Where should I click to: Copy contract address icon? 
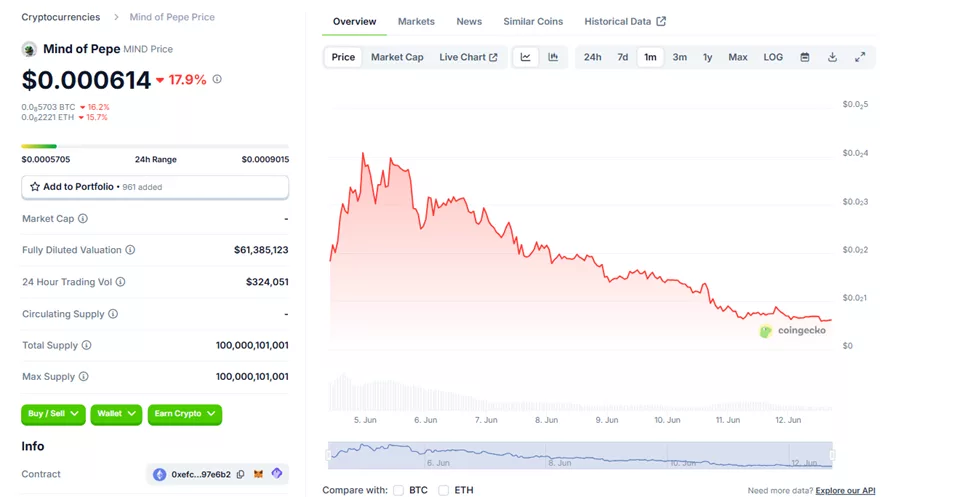click(x=241, y=474)
